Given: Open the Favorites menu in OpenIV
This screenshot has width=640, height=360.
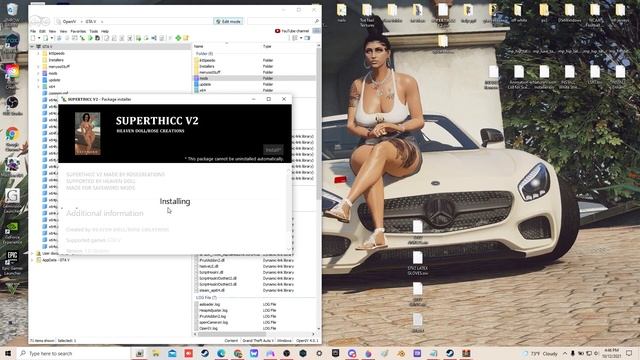Looking at the screenshot, I should tap(78, 31).
